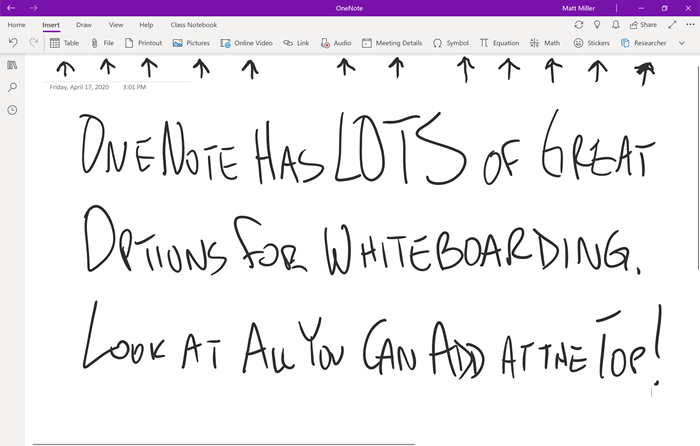
Task: Insert an Online Video
Action: [246, 43]
